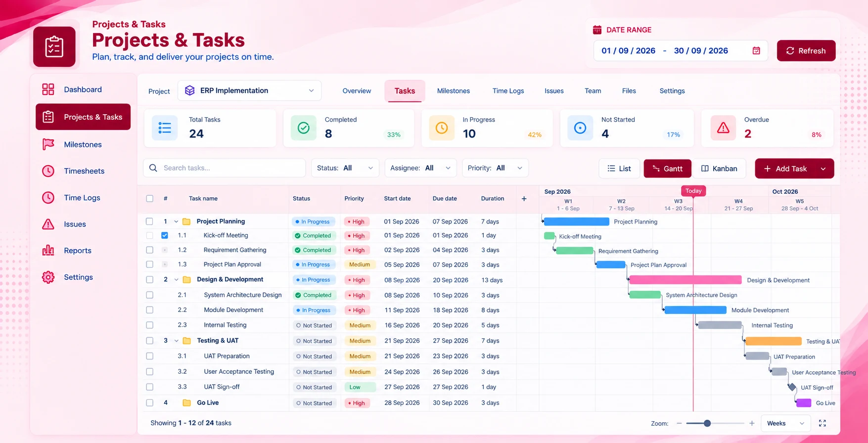Switch to Kanban view
868x443 pixels.
(x=719, y=169)
